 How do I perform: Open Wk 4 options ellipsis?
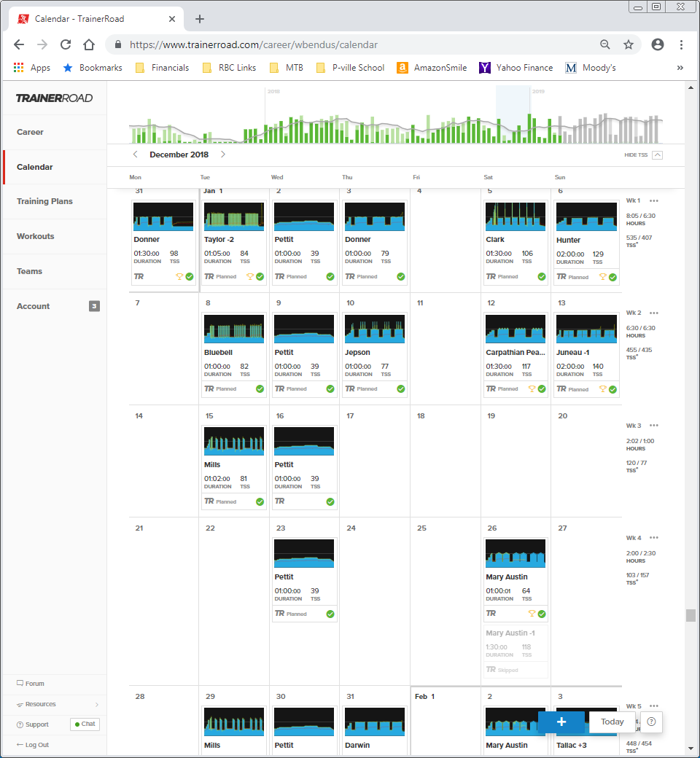654,538
